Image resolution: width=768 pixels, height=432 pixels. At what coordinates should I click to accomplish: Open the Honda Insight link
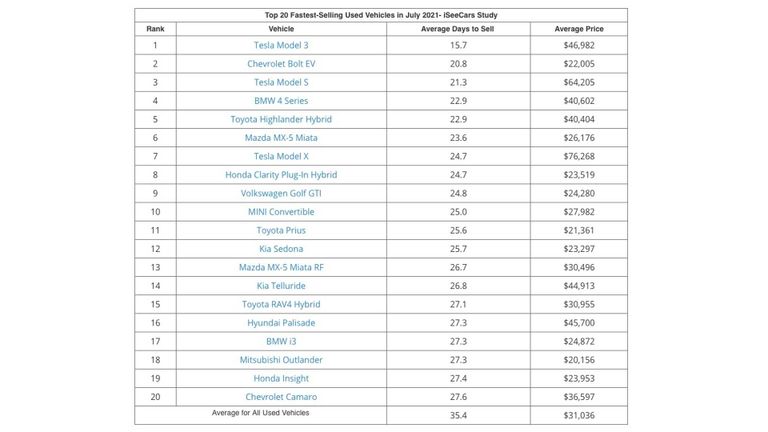(x=281, y=378)
